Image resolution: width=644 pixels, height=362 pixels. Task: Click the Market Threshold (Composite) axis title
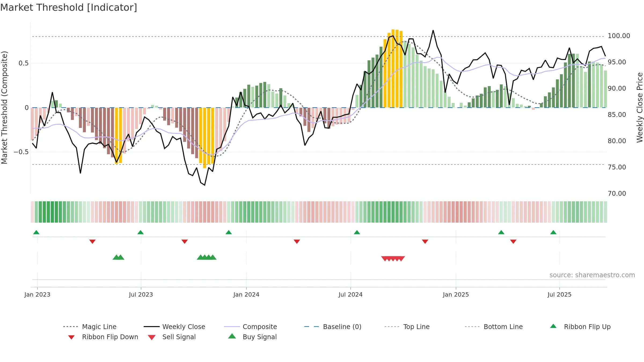4,108
